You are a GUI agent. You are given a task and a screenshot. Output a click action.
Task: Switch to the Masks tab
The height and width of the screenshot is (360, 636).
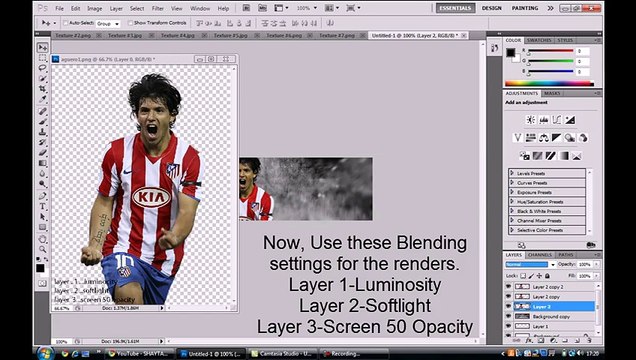(552, 93)
